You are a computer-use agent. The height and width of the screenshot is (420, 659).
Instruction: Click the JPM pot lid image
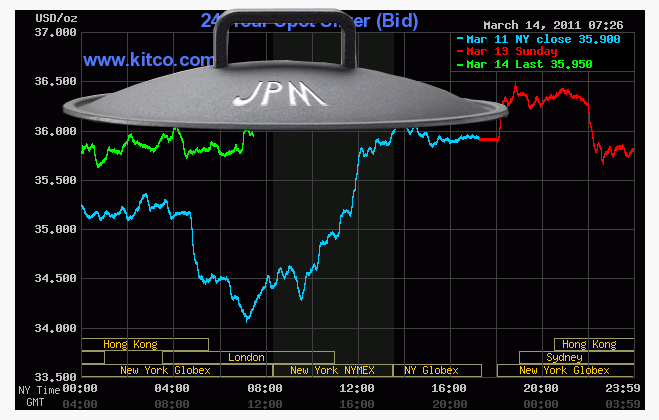tap(285, 70)
